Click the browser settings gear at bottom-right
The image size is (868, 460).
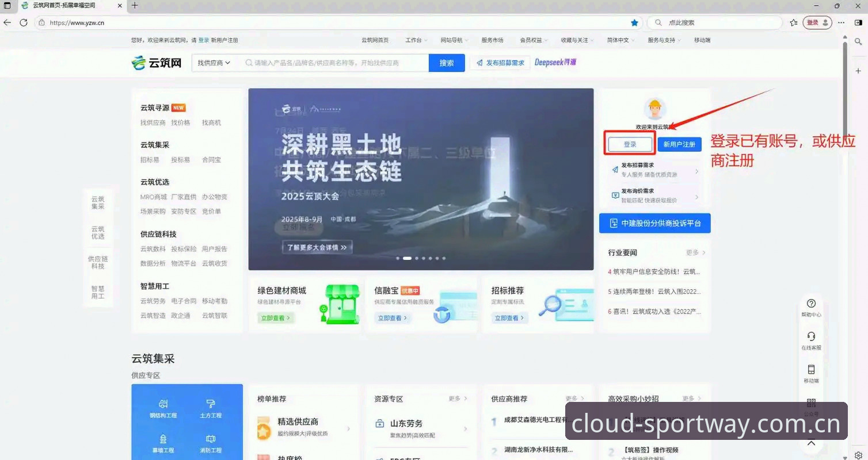click(x=858, y=455)
